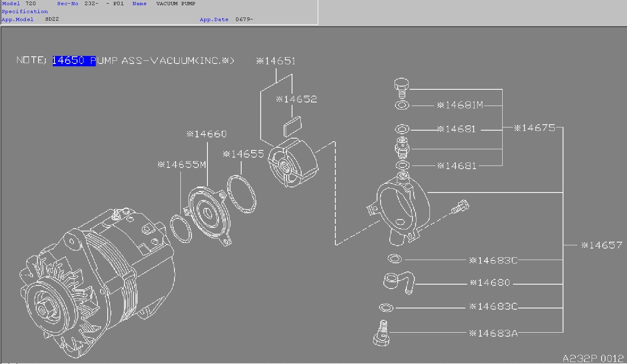Screen dimensions: 627x364
Task: Click the 14681M washer label
Action: click(460, 105)
